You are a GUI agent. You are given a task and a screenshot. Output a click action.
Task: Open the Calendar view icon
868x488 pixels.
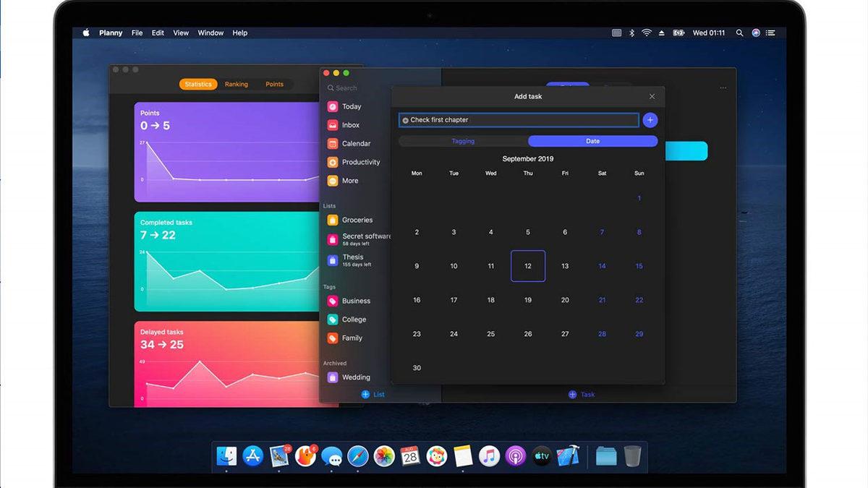click(x=333, y=144)
